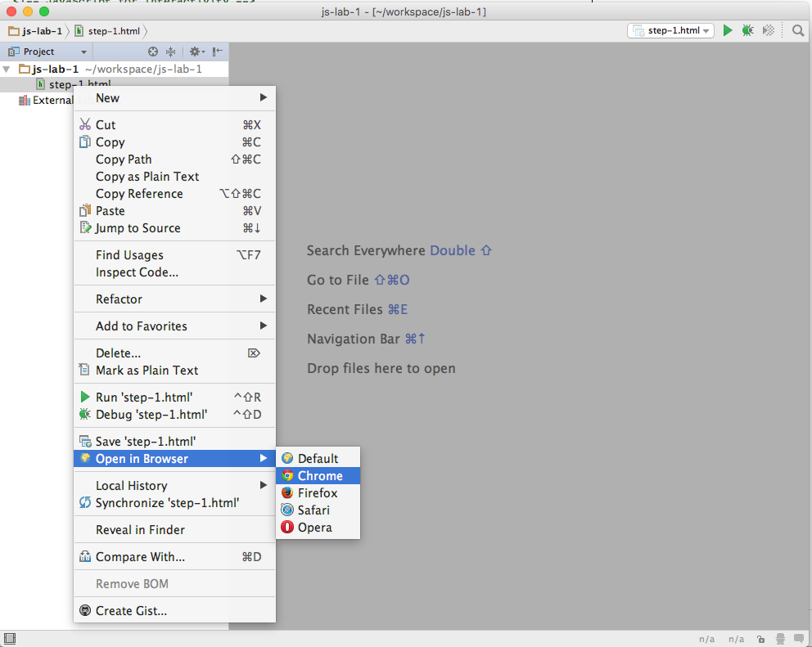Select scroll-to-source target icon in Project toolbar
Screen dimensions: 812x647
(152, 52)
